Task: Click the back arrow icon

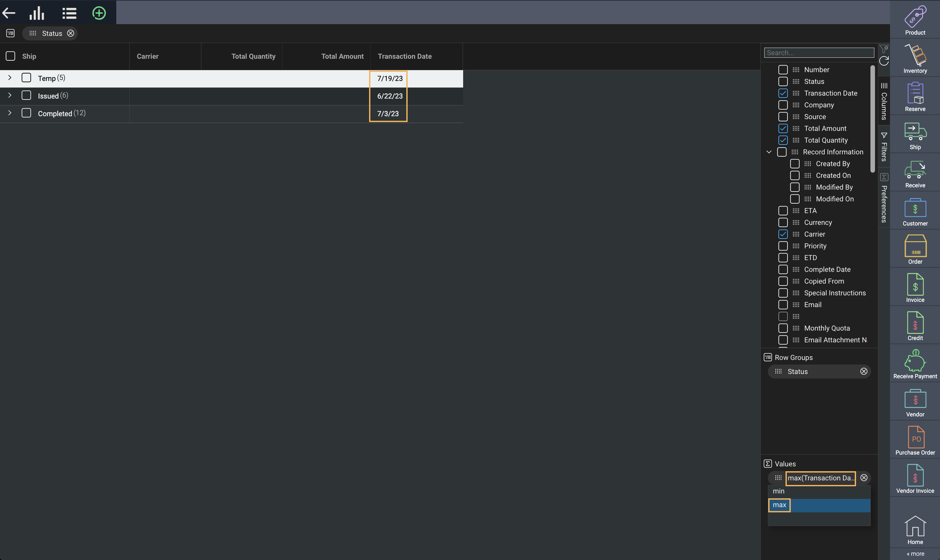Action: pyautogui.click(x=9, y=13)
